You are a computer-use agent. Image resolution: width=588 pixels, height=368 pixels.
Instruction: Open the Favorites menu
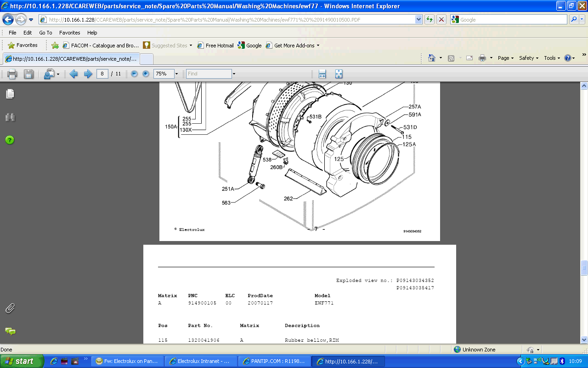69,33
